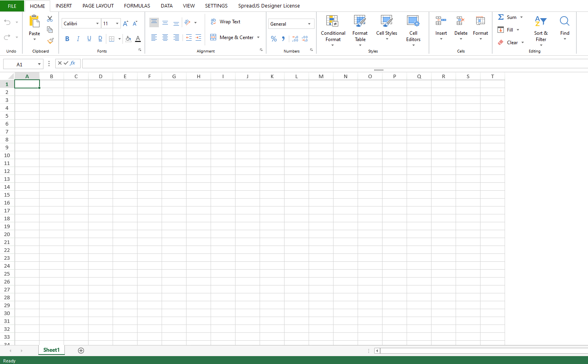The image size is (588, 364).
Task: Expand the Clear dropdown arrow
Action: point(523,43)
